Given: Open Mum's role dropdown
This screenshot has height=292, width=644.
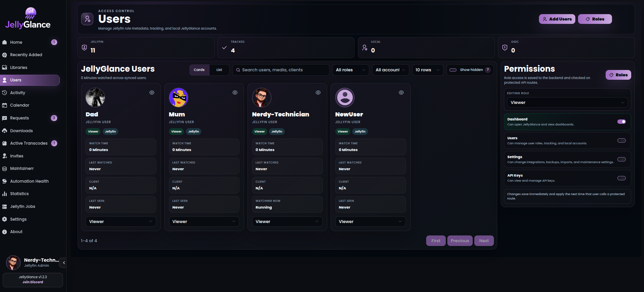Looking at the screenshot, I should point(204,222).
